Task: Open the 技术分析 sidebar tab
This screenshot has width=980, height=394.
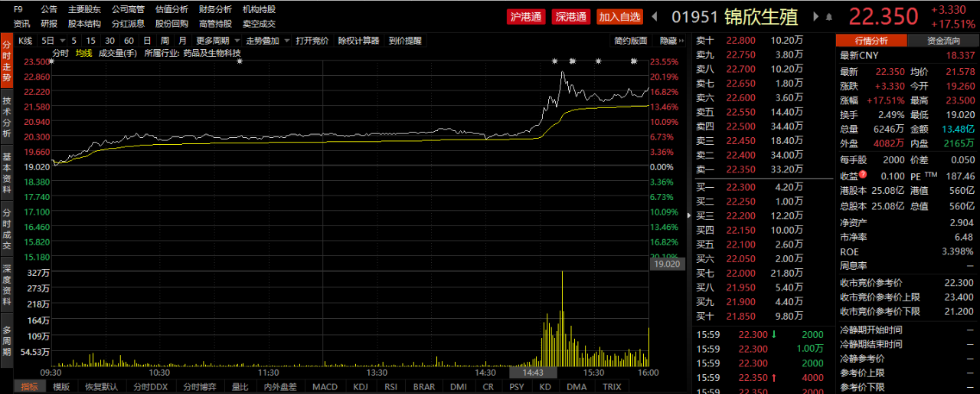Action: [7, 117]
